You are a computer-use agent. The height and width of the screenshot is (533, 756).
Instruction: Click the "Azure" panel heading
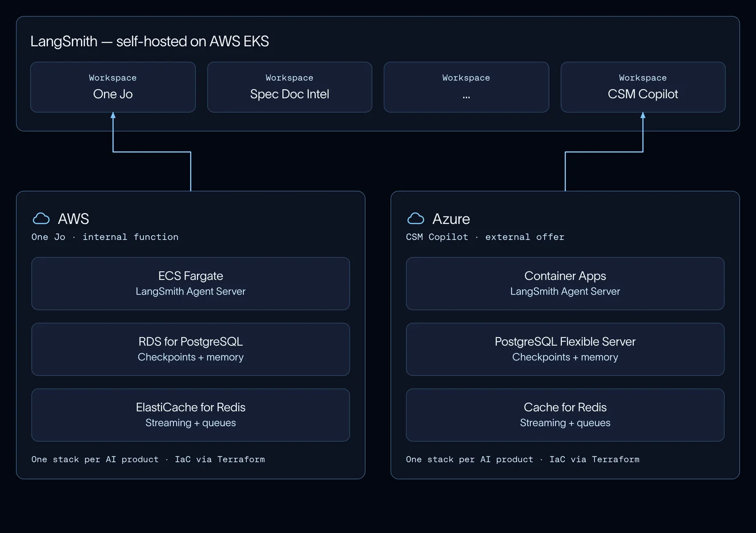coord(451,219)
